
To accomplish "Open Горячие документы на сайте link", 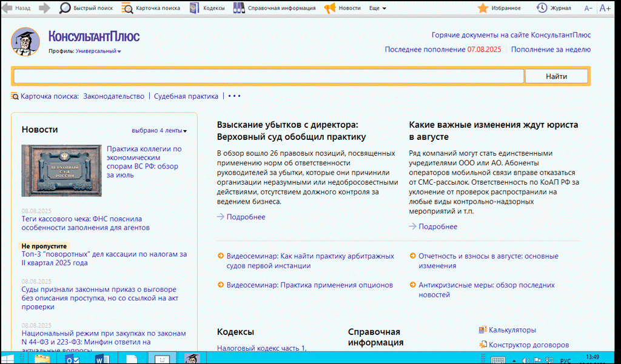I will pyautogui.click(x=511, y=35).
